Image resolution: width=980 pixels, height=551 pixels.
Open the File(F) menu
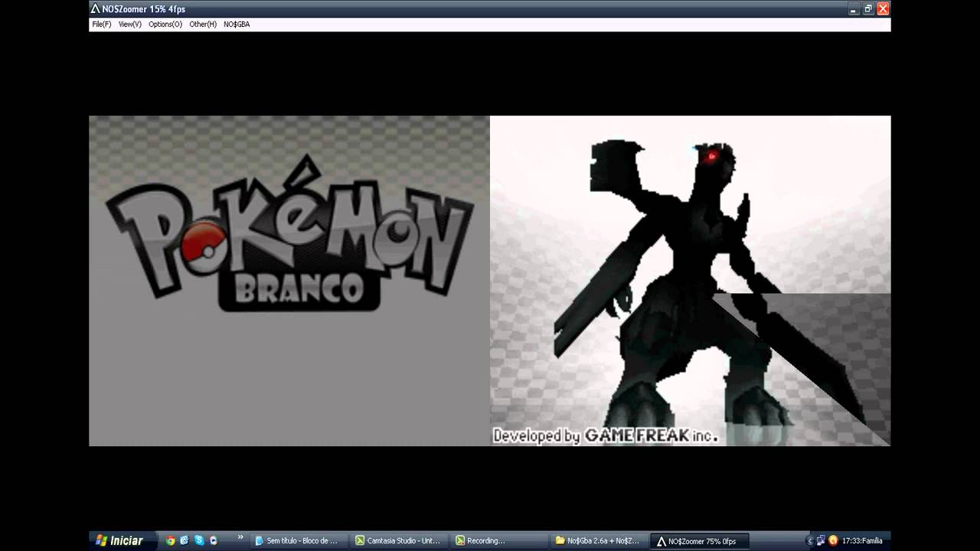[102, 24]
